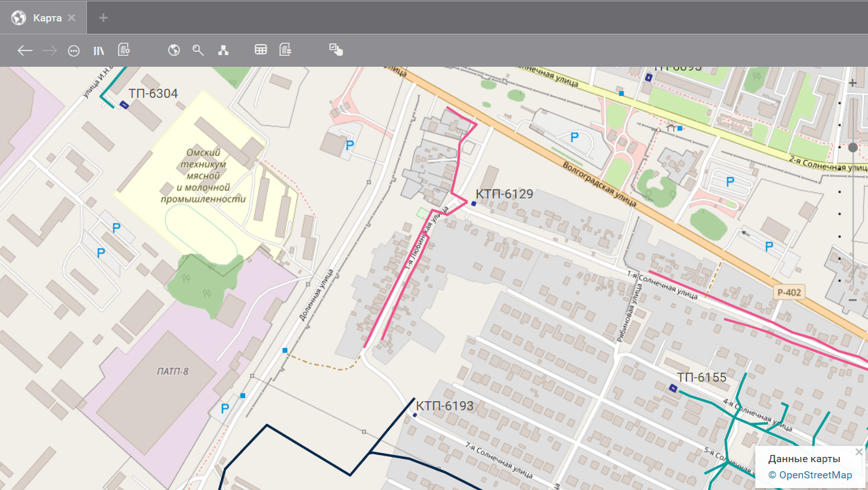Select the КТП-6129 substation marker
Viewport: 868px width, 490px height.
474,204
